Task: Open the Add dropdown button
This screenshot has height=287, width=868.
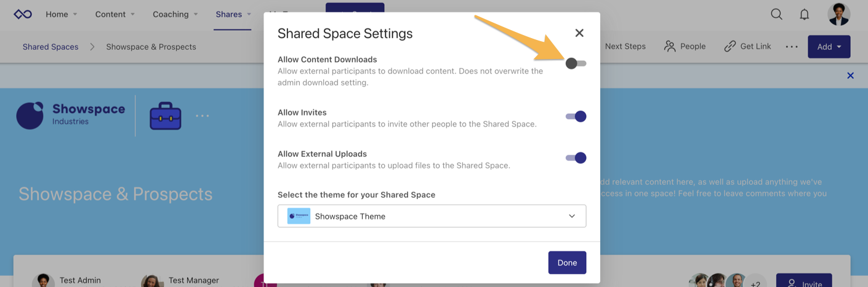Action: coord(829,47)
